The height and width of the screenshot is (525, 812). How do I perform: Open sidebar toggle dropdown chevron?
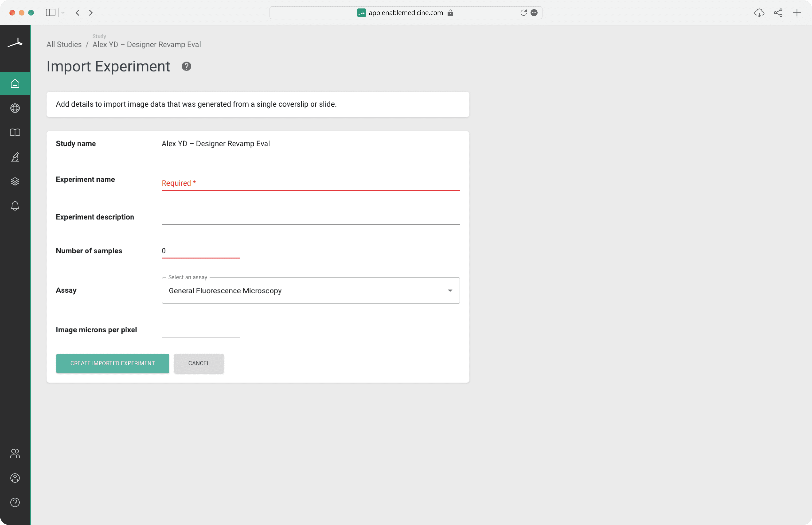[63, 13]
